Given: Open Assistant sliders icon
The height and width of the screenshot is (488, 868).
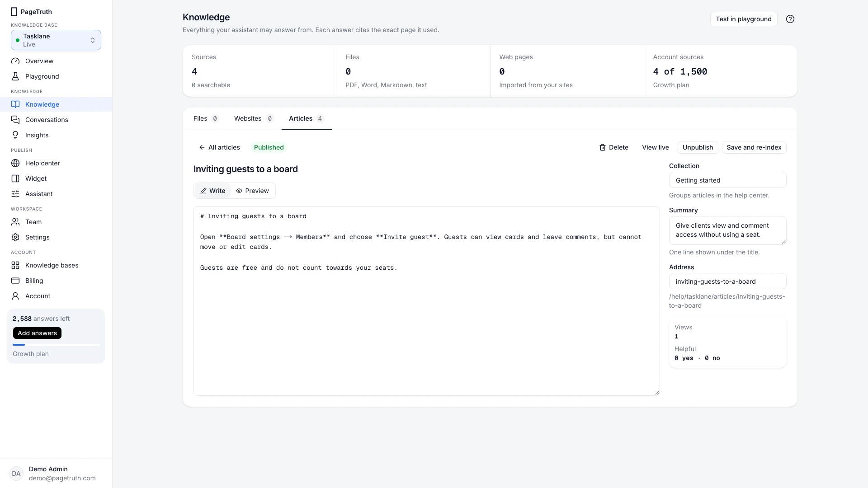Looking at the screenshot, I should pos(15,194).
